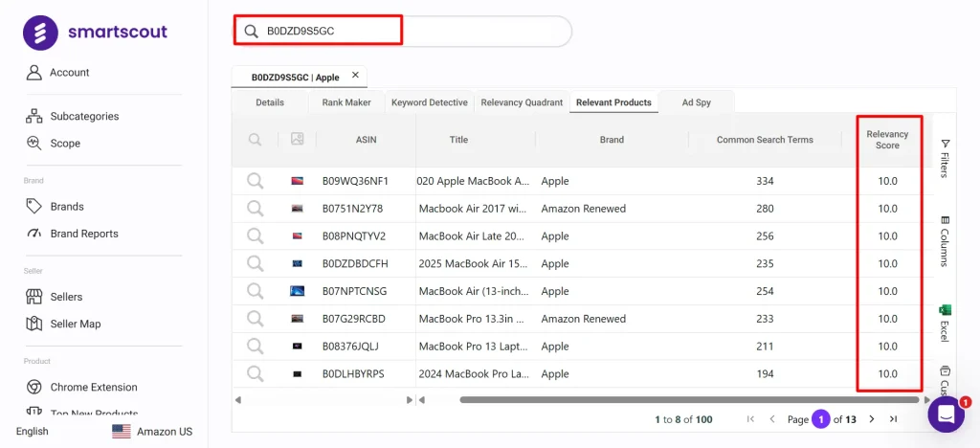Click the magnifier icon for B08PNQTYV2
The image size is (980, 448).
tap(255, 236)
